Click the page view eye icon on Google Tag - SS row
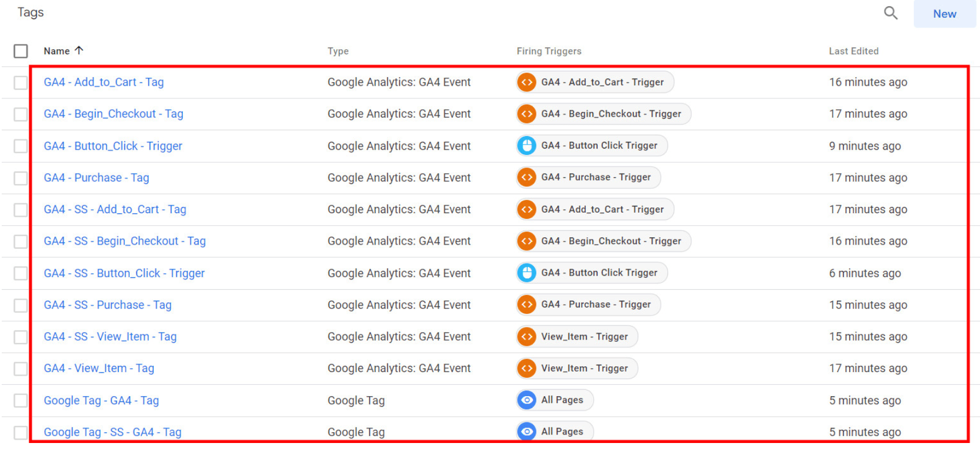This screenshot has width=980, height=459. click(526, 432)
